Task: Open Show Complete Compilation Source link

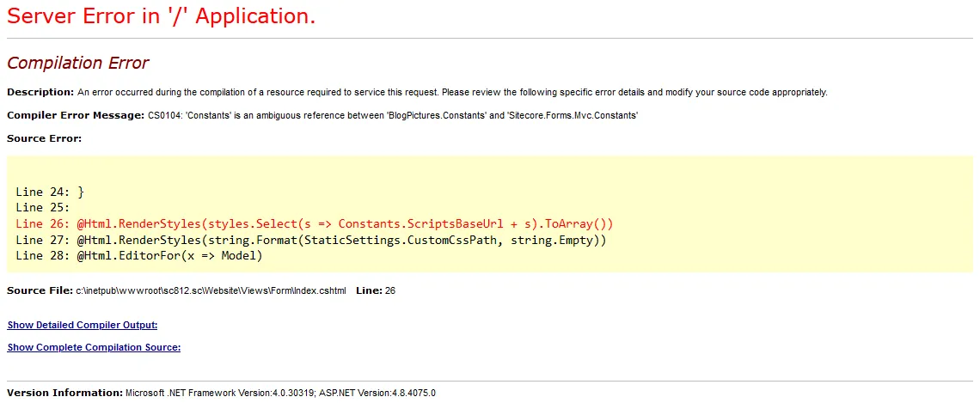Action: coord(94,347)
